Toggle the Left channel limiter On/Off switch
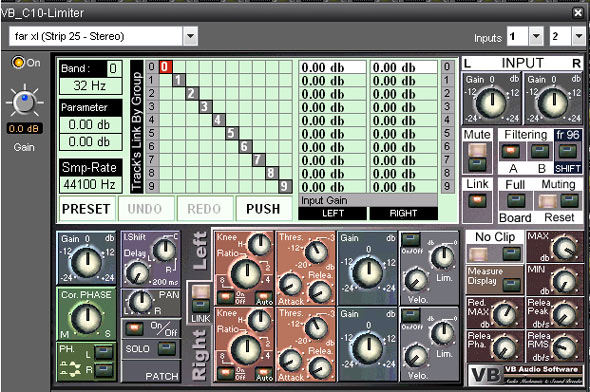The height and width of the screenshot is (392, 590). tap(411, 240)
